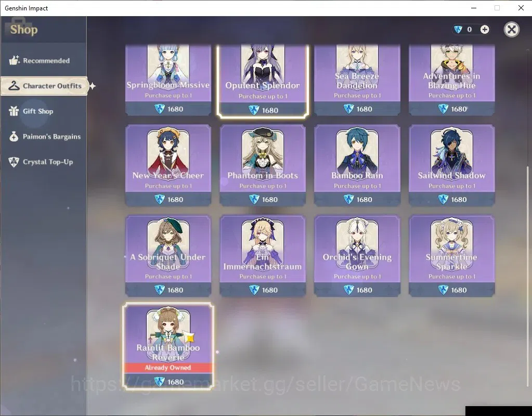The image size is (532, 416).
Task: Click the Character Outfits hanger icon
Action: click(x=14, y=85)
